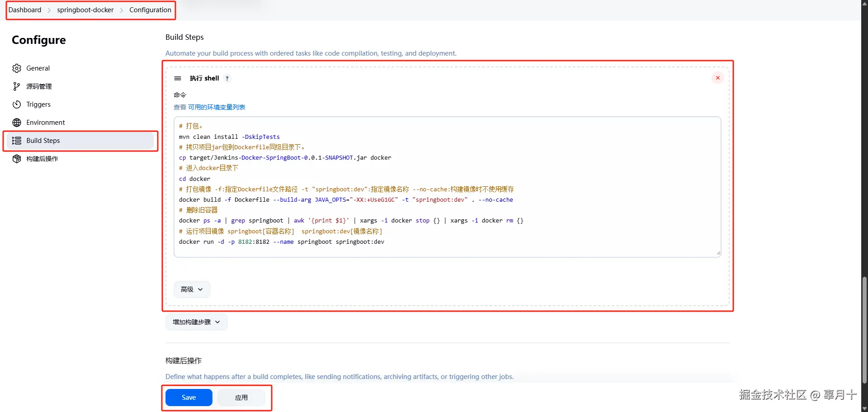
Task: Go to General section
Action: tap(38, 68)
